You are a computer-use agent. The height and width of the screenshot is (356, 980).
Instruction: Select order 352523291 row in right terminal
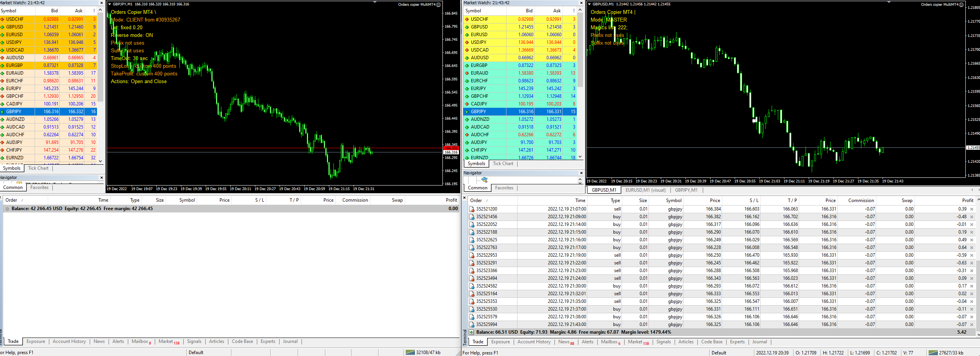click(721, 263)
